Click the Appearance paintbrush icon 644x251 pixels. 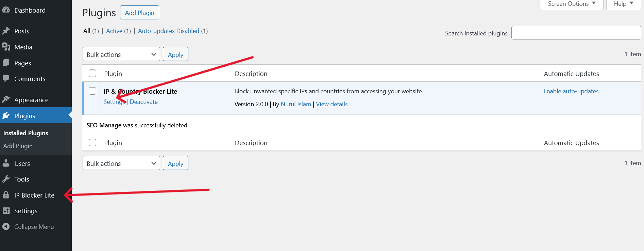click(x=6, y=99)
